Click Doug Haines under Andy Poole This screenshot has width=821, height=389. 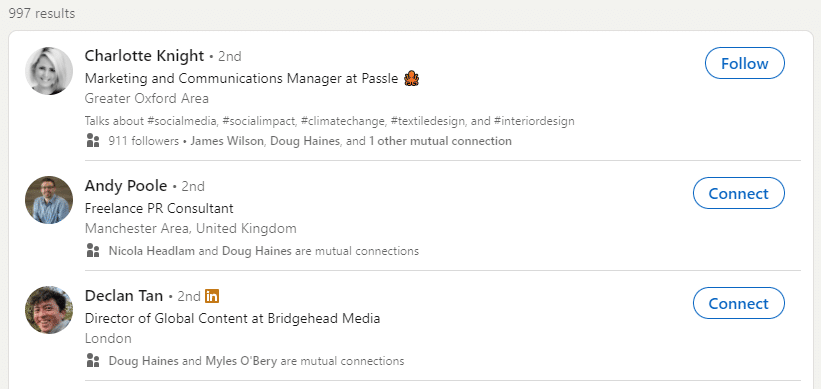click(257, 251)
